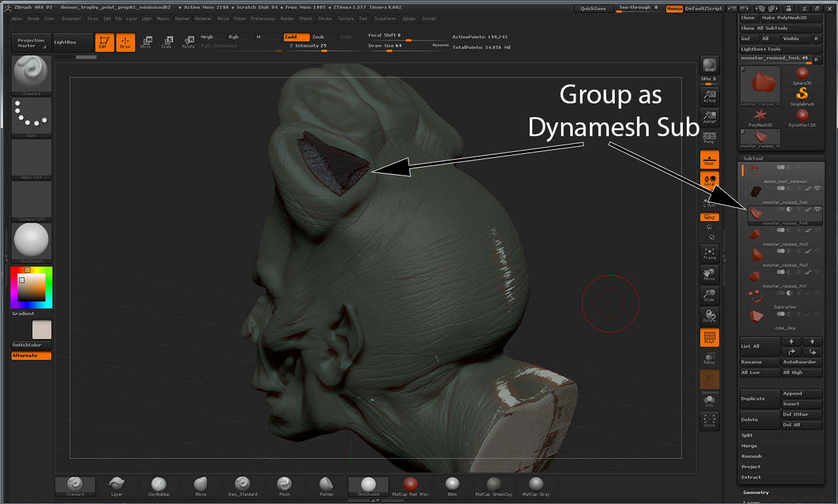Choose the MatCap Gray material

pyautogui.click(x=536, y=486)
